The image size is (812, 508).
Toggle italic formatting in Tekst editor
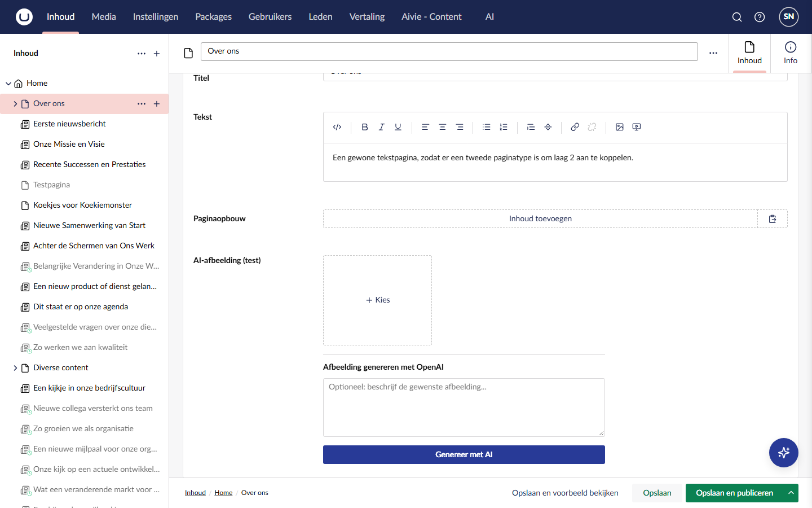coord(381,127)
